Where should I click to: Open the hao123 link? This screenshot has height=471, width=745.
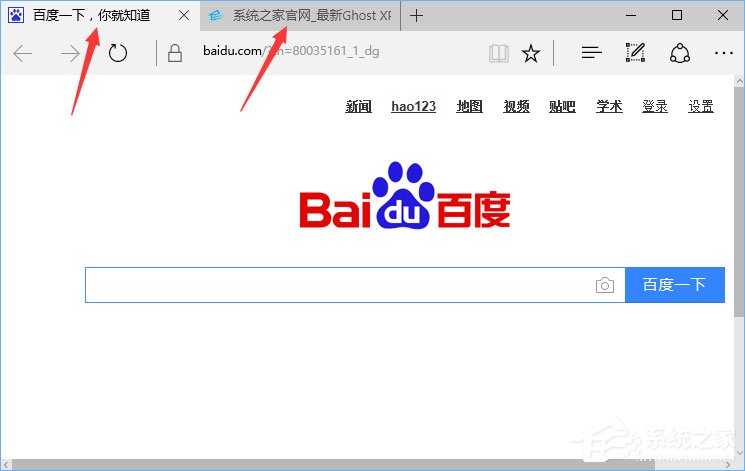tap(413, 107)
